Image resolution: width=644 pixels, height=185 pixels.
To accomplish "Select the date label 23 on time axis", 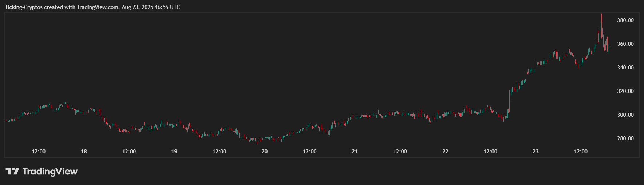I will click(x=535, y=152).
